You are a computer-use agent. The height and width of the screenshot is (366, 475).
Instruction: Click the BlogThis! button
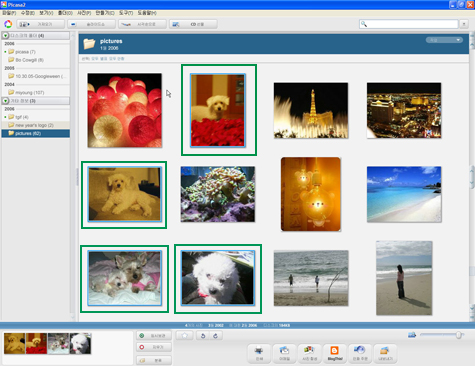(x=334, y=354)
